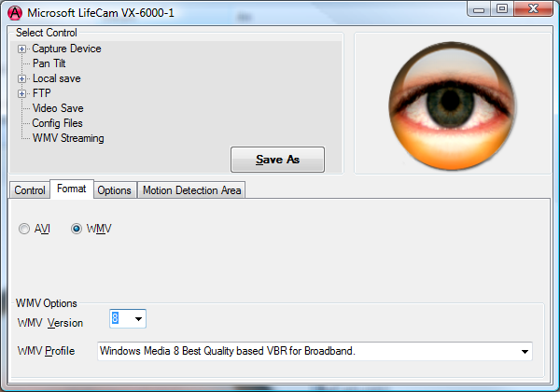This screenshot has height=392, width=560.
Task: Open the WMV Profile dropdown
Action: [524, 352]
